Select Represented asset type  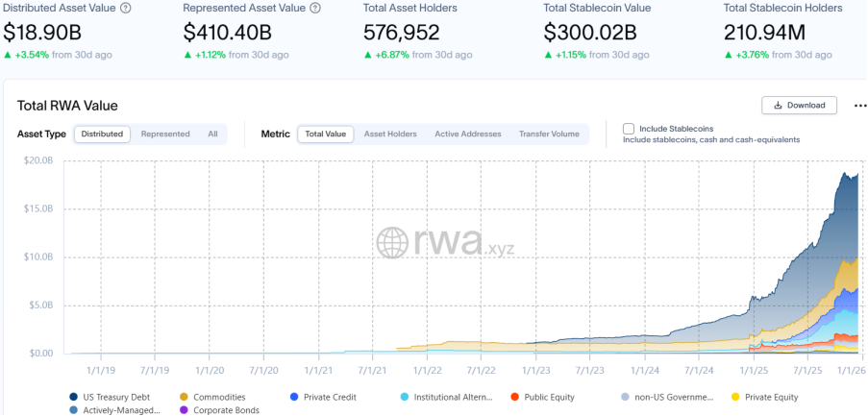[x=165, y=135]
